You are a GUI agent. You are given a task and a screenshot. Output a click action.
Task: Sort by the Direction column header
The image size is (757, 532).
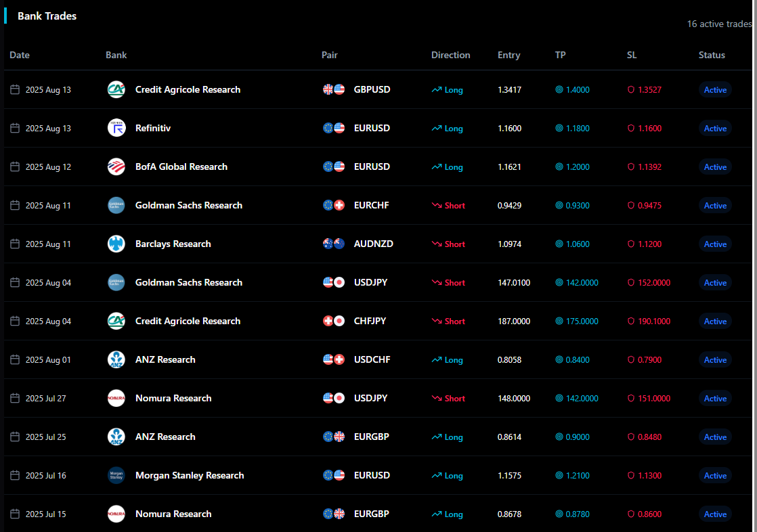[x=451, y=55]
